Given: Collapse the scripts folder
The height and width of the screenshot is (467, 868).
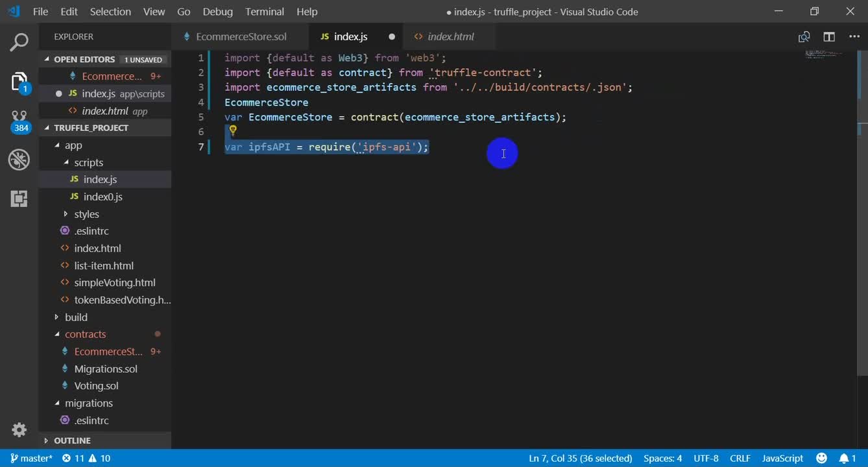Looking at the screenshot, I should click(104, 163).
